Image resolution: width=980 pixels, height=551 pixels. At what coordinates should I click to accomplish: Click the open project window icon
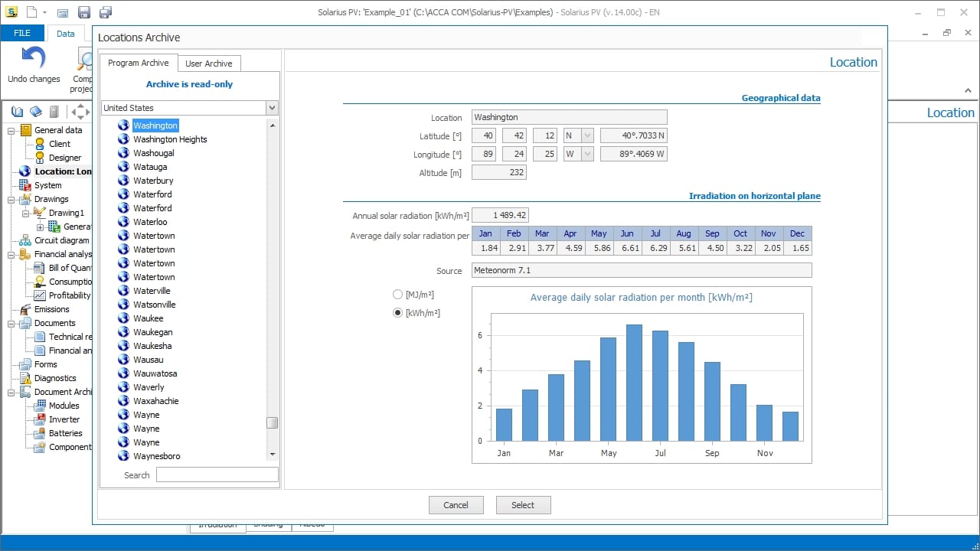[63, 12]
